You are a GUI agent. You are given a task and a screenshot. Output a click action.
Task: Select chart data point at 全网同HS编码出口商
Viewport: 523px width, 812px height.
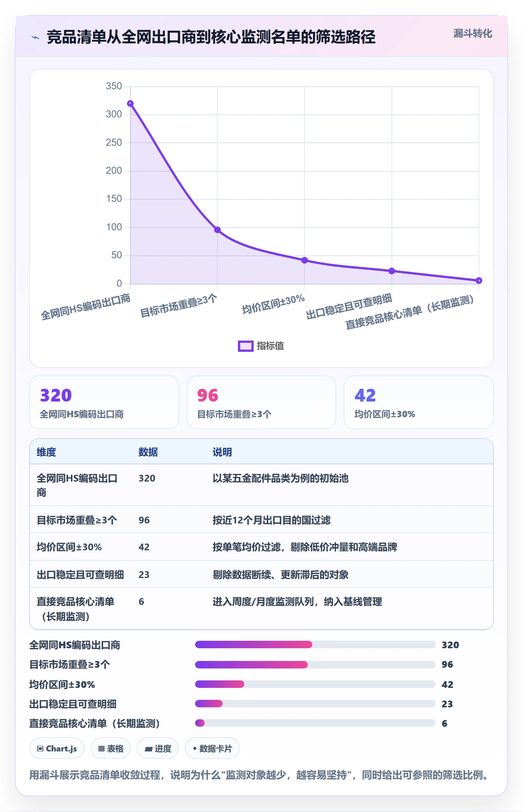pos(130,104)
